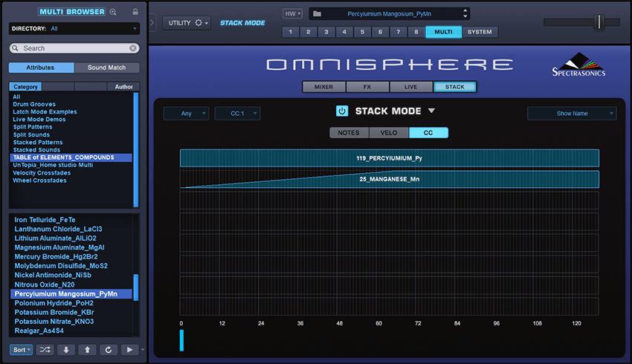Image resolution: width=632 pixels, height=364 pixels.
Task: Click into the Search field
Action: click(74, 48)
